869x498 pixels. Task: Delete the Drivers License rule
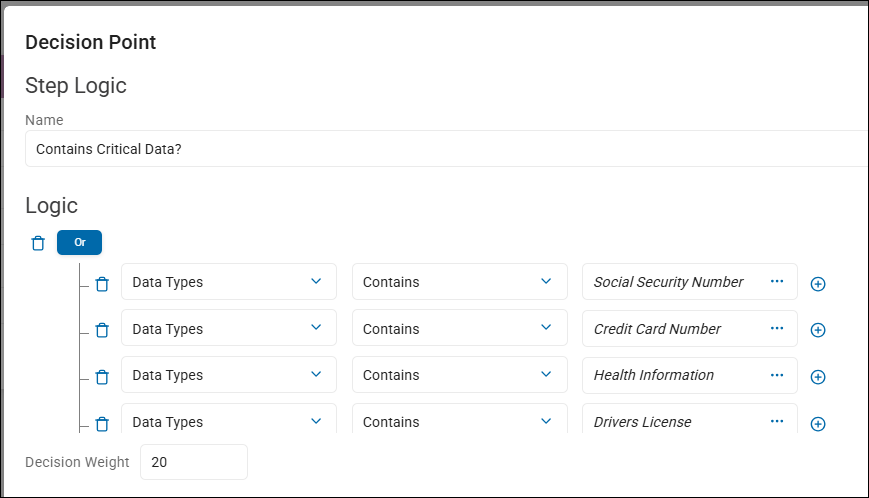tap(101, 424)
